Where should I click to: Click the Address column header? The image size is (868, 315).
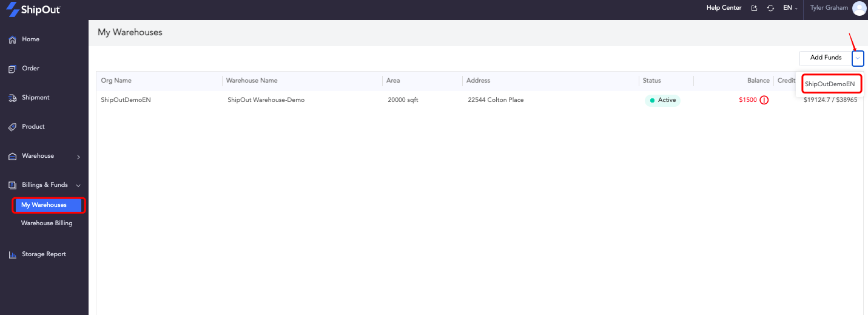point(478,81)
